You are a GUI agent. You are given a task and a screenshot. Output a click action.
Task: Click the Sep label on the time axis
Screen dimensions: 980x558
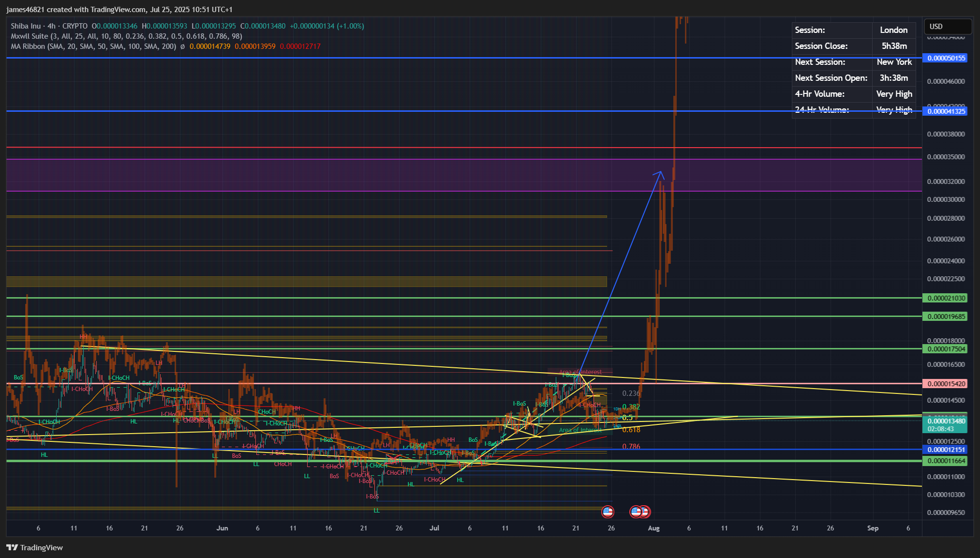(873, 528)
